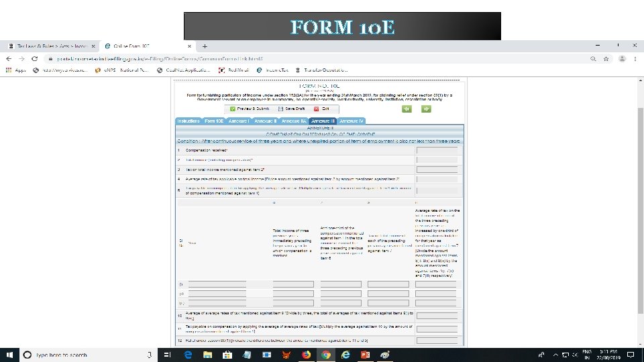Click row (iii) Year input field

pyautogui.click(x=217, y=303)
